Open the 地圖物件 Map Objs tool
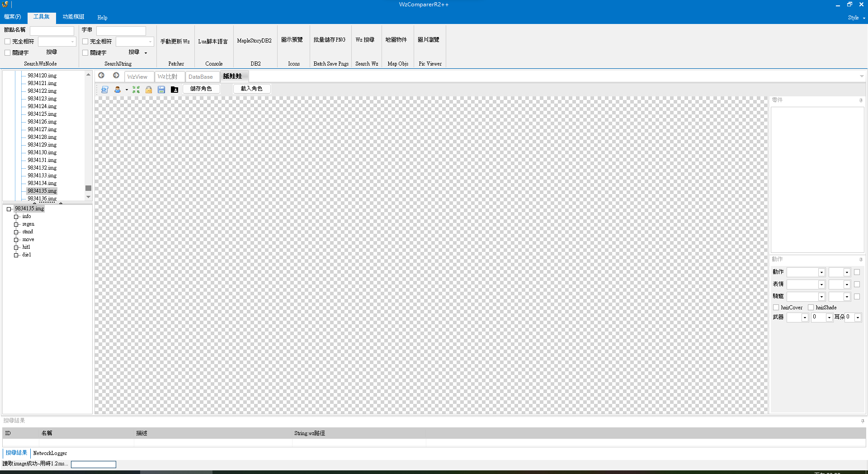 coord(396,40)
